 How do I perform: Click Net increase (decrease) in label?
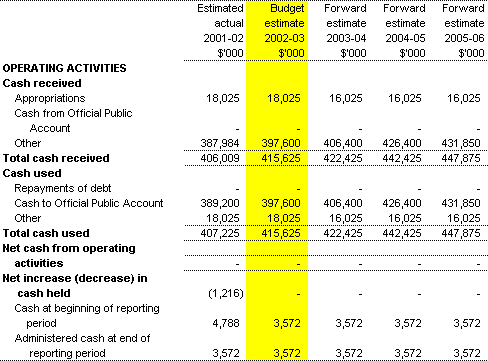75,278
